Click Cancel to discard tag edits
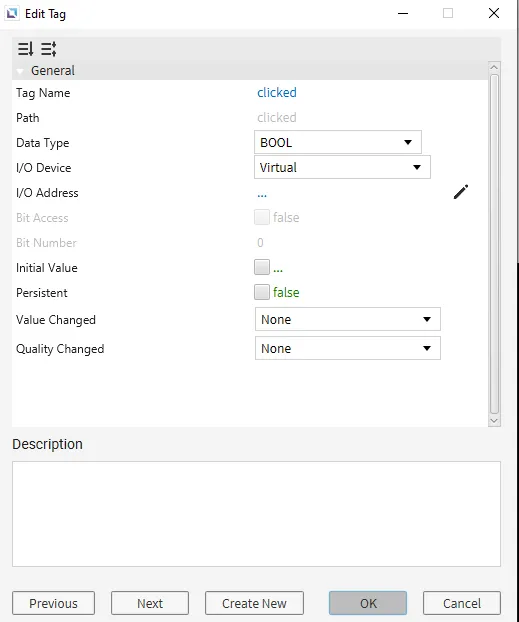 462,603
